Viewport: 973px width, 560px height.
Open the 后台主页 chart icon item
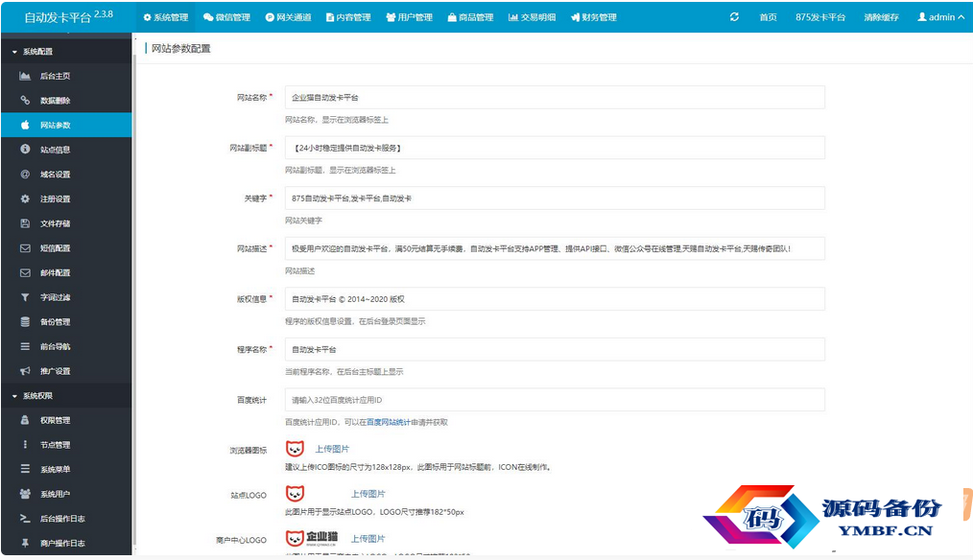[x=66, y=76]
